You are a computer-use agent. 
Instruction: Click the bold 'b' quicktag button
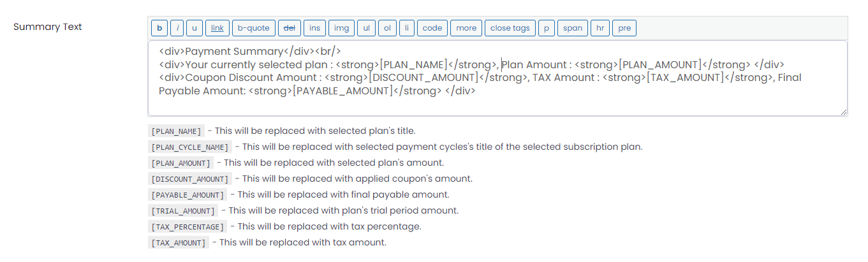click(159, 28)
